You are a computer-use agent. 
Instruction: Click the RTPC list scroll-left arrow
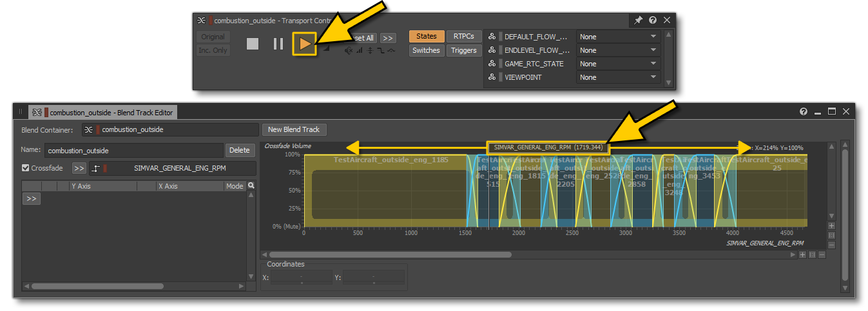(26, 286)
